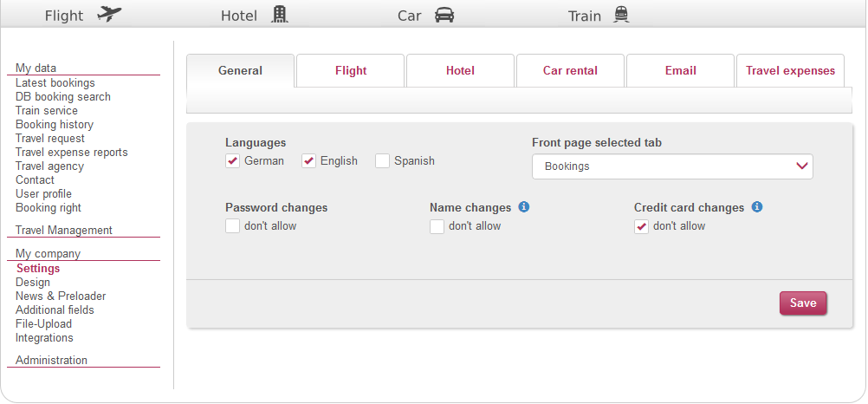This screenshot has height=404, width=868.
Task: Expand the Travel Management sidebar section
Action: 64,230
